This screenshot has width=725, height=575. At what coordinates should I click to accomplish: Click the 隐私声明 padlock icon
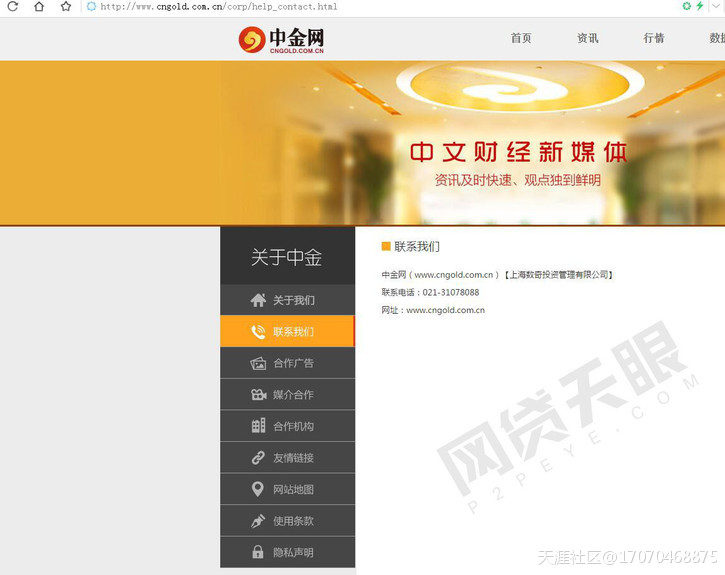[258, 552]
